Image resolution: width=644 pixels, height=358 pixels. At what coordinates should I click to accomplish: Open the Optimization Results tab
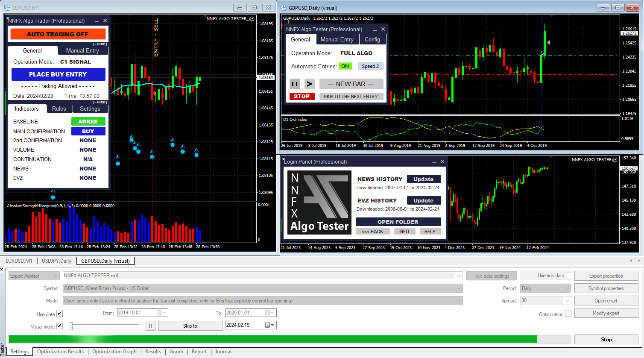pyautogui.click(x=60, y=352)
